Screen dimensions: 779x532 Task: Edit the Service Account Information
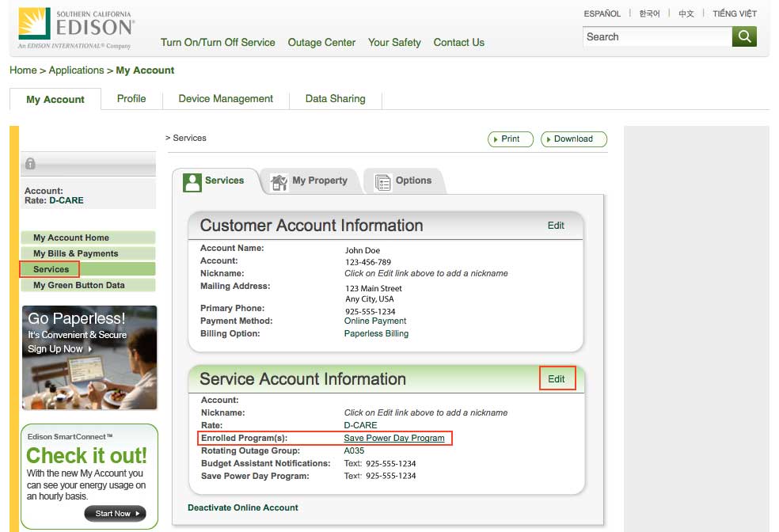tap(557, 379)
